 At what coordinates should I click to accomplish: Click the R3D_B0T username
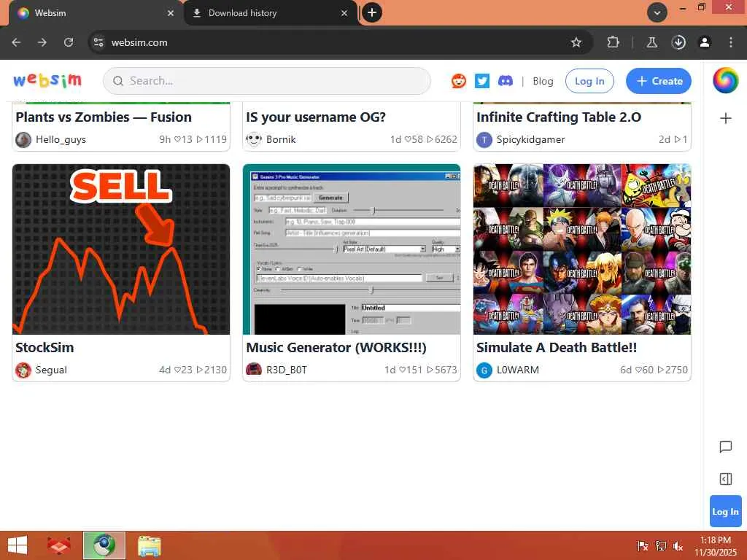286,370
